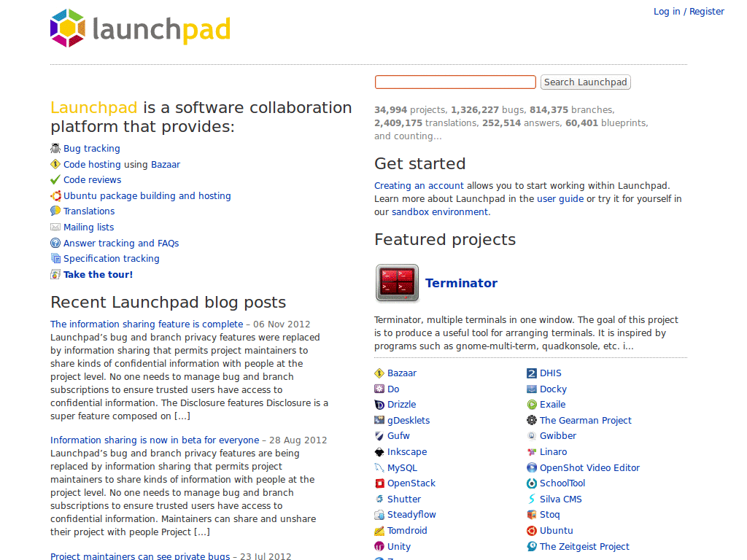Click the Inkscape project icon

pos(379,452)
